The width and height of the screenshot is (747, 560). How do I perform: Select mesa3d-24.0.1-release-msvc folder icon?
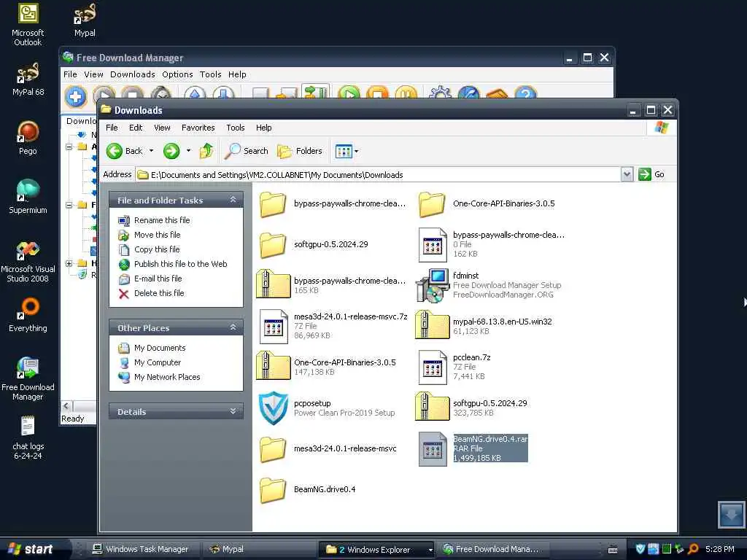coord(273,449)
